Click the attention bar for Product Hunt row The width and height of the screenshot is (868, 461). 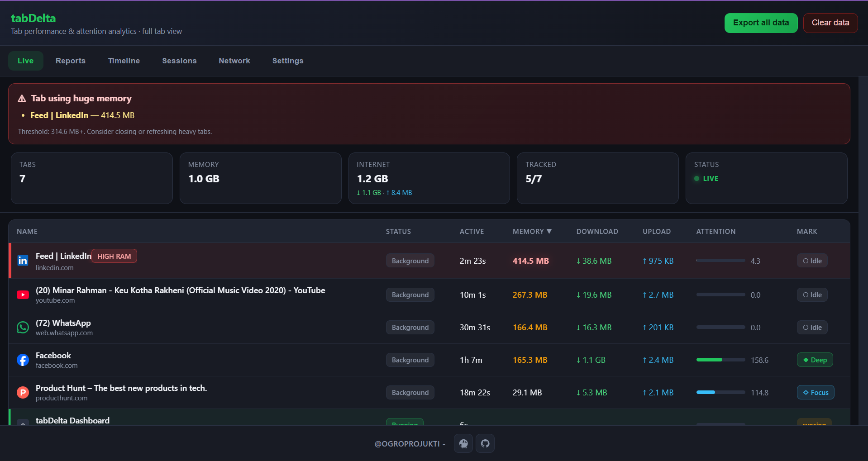720,393
